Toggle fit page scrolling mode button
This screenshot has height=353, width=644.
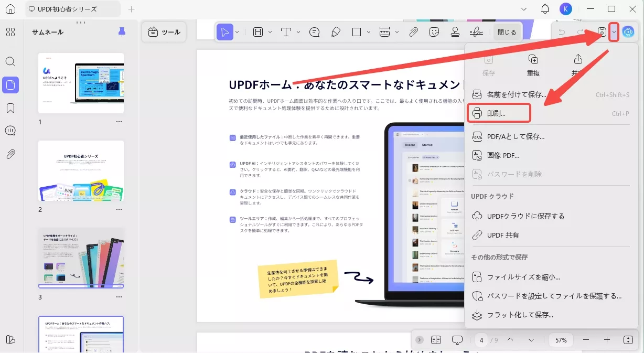(628, 340)
